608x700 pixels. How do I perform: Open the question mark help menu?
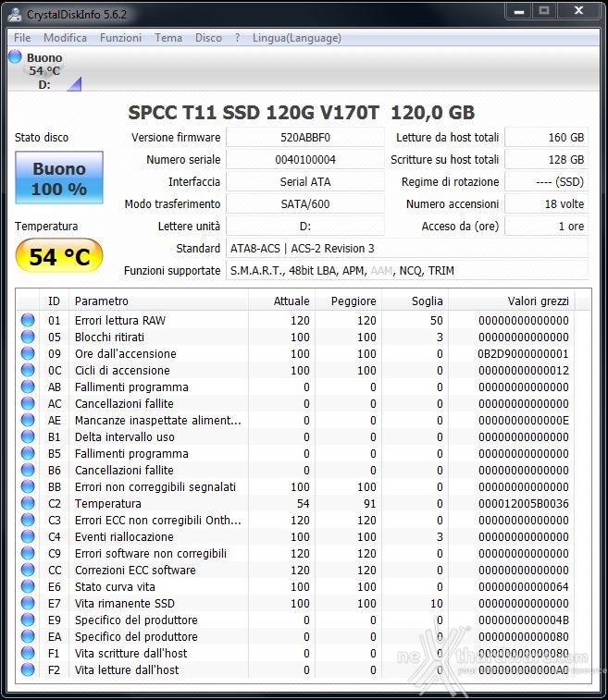click(237, 38)
